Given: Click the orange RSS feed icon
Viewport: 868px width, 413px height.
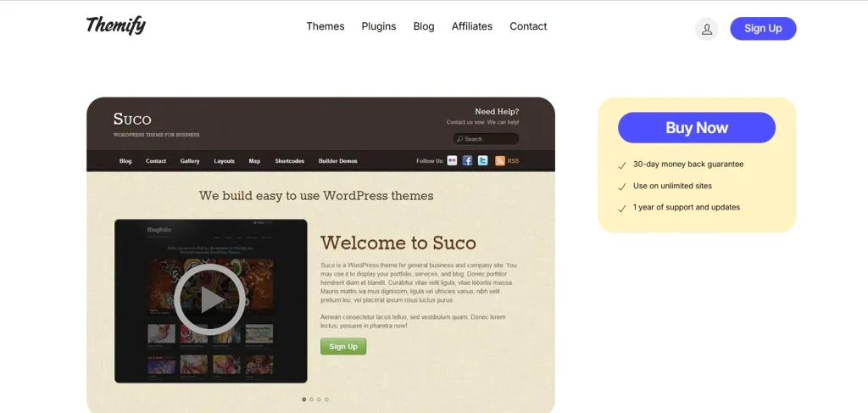Looking at the screenshot, I should 500,161.
